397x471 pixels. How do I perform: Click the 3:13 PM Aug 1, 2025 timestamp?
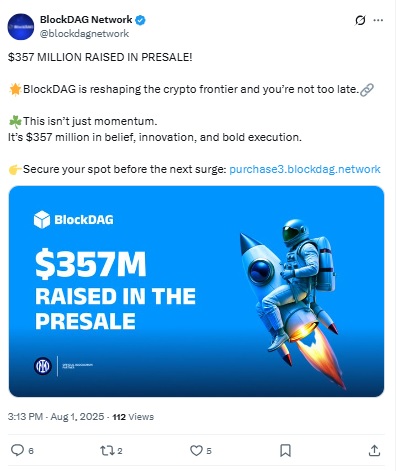pyautogui.click(x=56, y=417)
